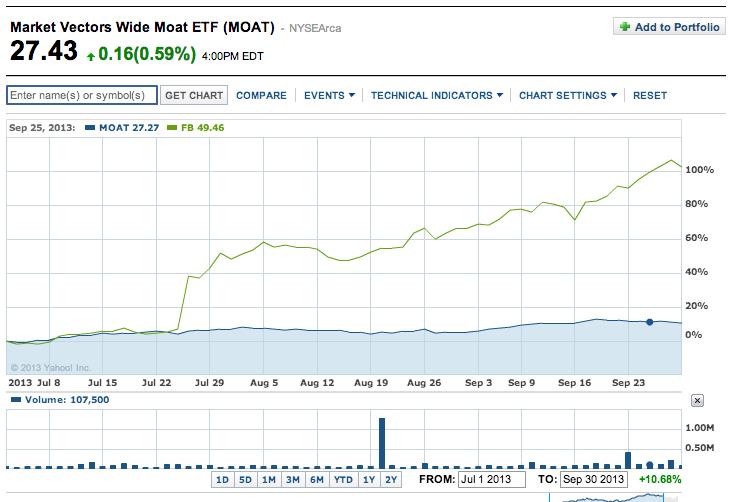Expand the EVENTS dropdown

click(x=330, y=96)
